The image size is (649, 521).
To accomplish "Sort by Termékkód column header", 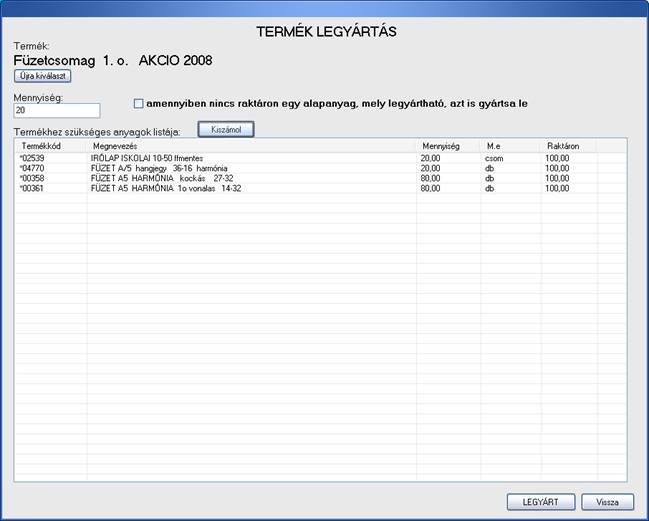I will pyautogui.click(x=51, y=146).
